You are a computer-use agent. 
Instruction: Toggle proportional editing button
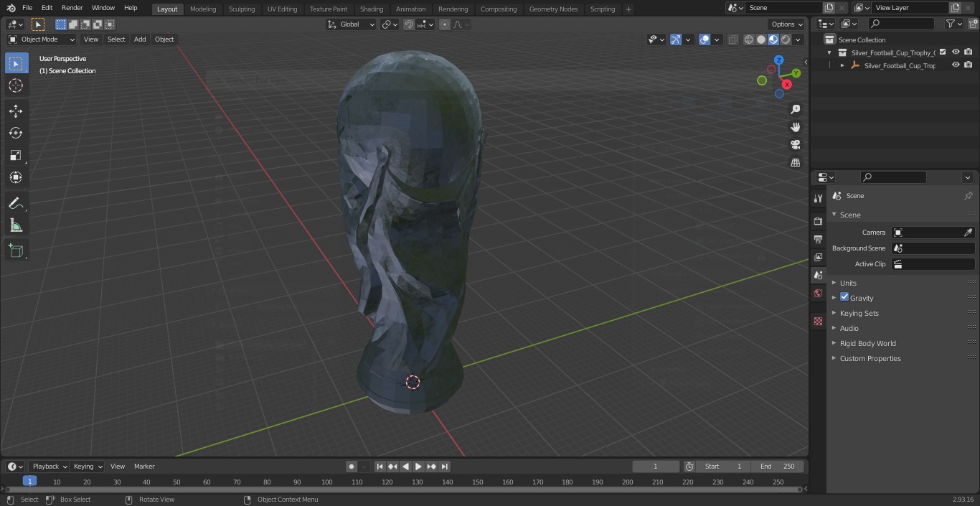[x=445, y=24]
